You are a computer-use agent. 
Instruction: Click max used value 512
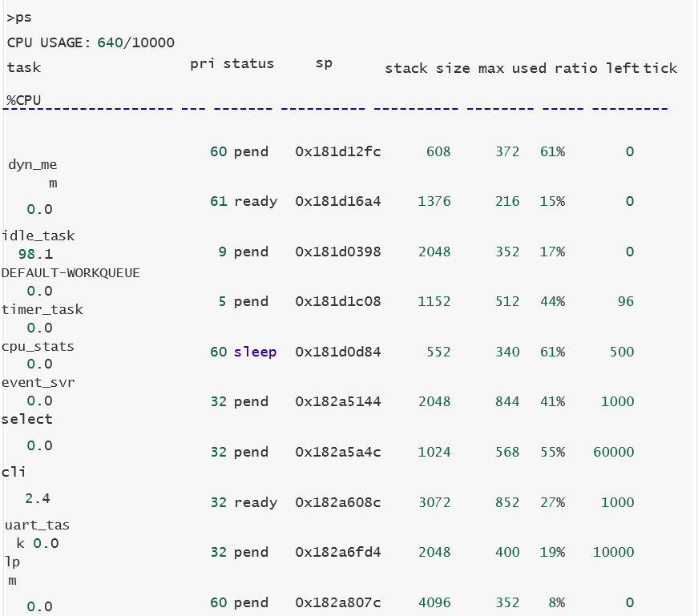click(x=507, y=302)
